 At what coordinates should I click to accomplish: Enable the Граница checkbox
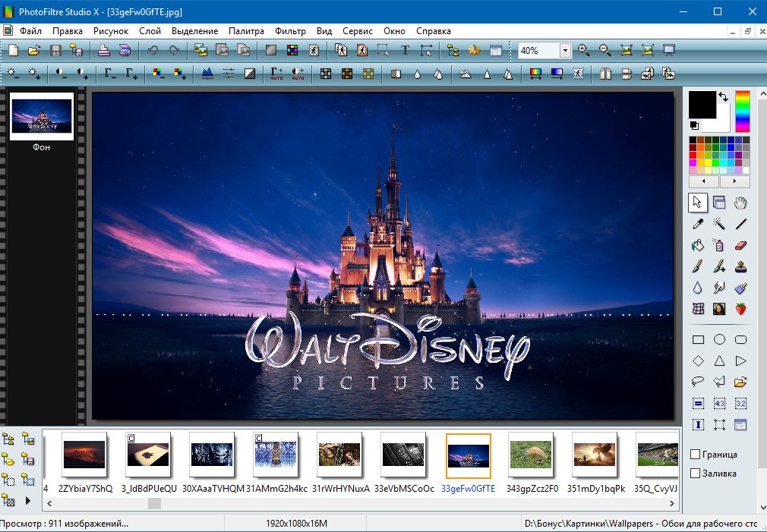(695, 455)
